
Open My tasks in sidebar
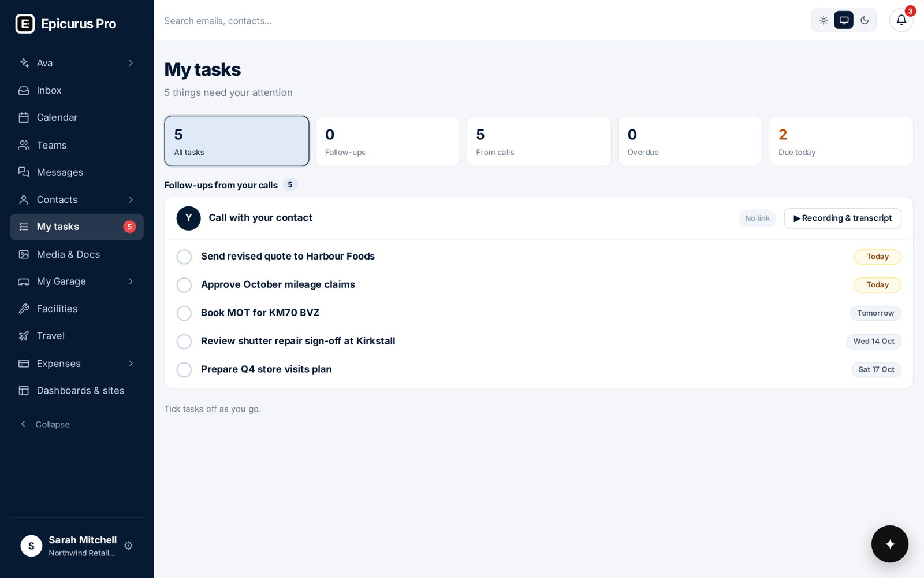tap(77, 227)
